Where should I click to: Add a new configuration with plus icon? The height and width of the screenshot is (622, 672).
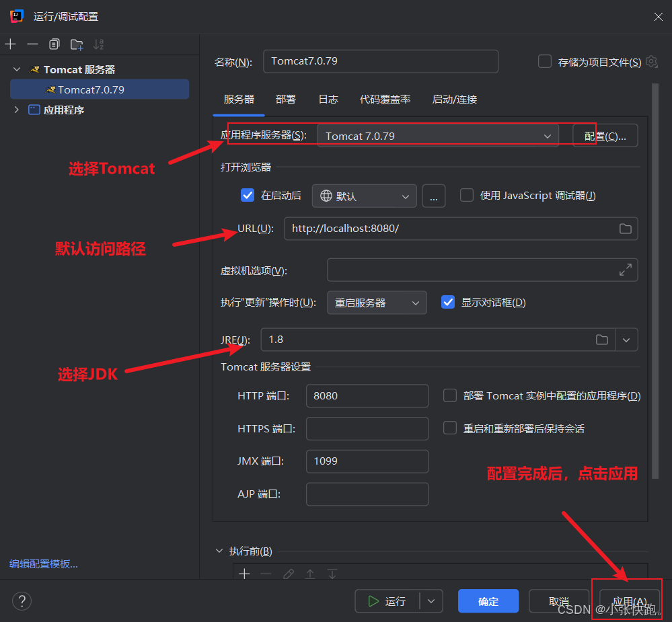(x=10, y=44)
